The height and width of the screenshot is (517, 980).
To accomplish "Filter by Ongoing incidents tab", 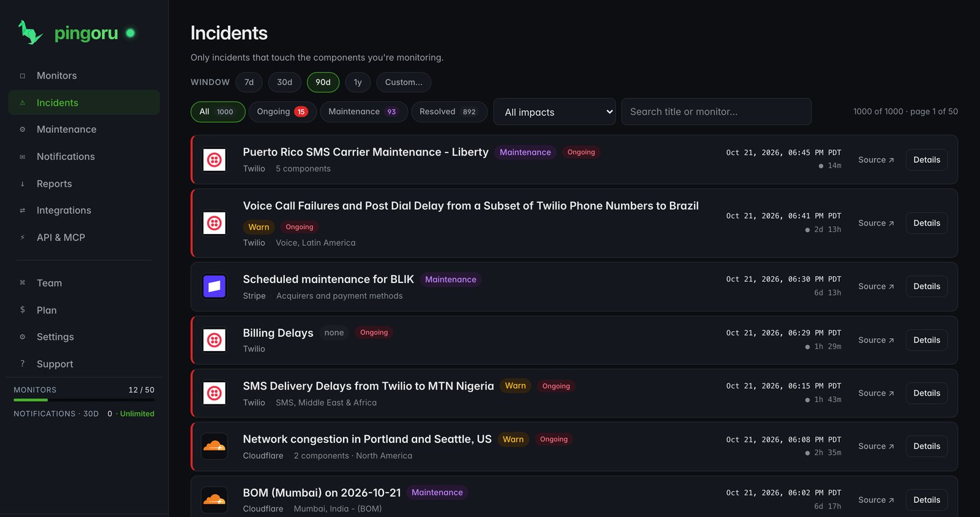I will tap(282, 111).
